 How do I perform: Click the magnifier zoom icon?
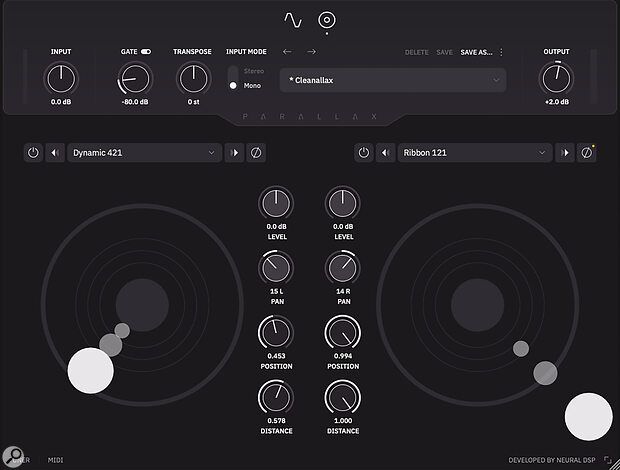(x=13, y=457)
